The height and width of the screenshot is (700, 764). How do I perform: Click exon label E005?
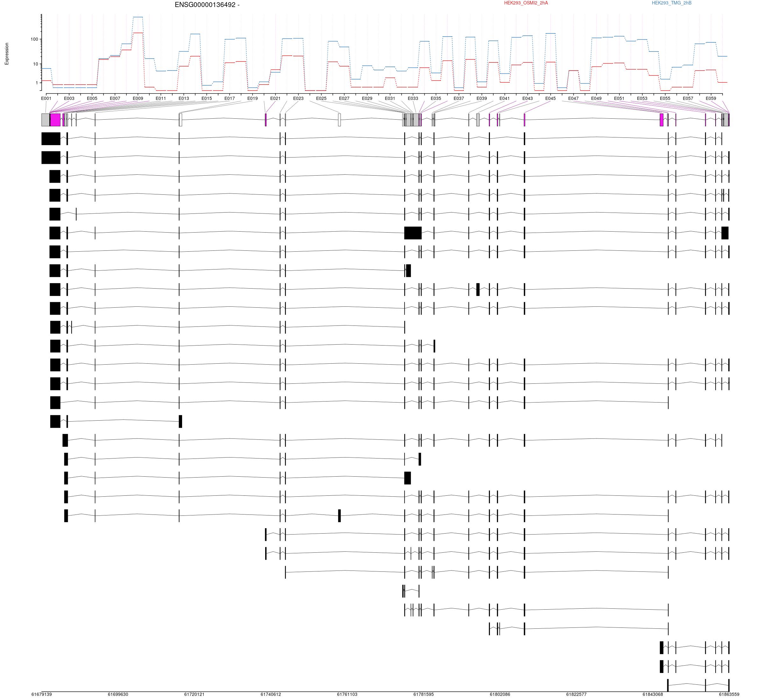(92, 99)
